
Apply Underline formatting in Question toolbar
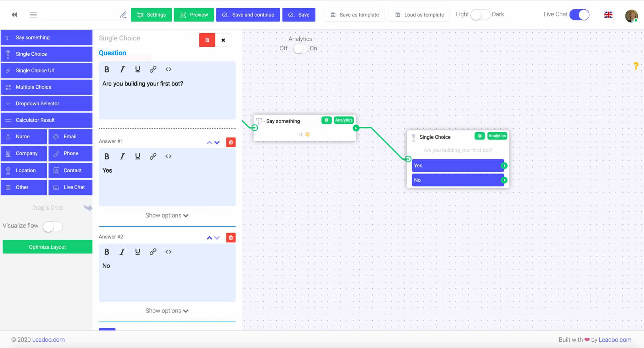[137, 69]
